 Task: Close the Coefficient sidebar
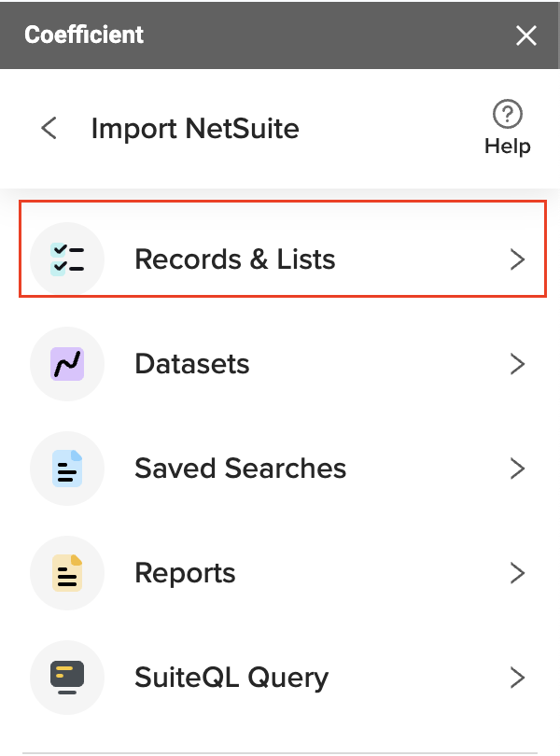525,35
